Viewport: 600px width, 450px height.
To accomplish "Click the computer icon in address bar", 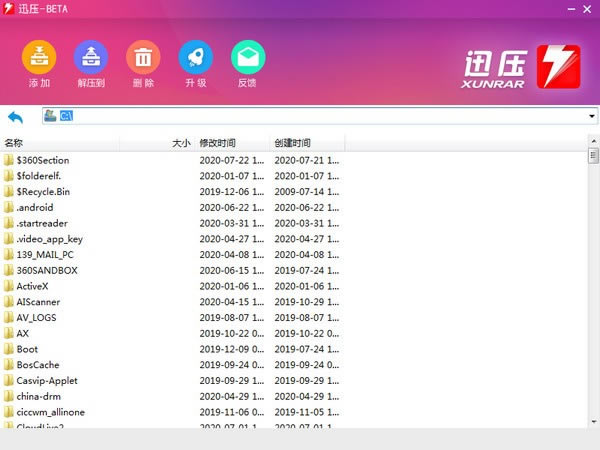I will [50, 116].
